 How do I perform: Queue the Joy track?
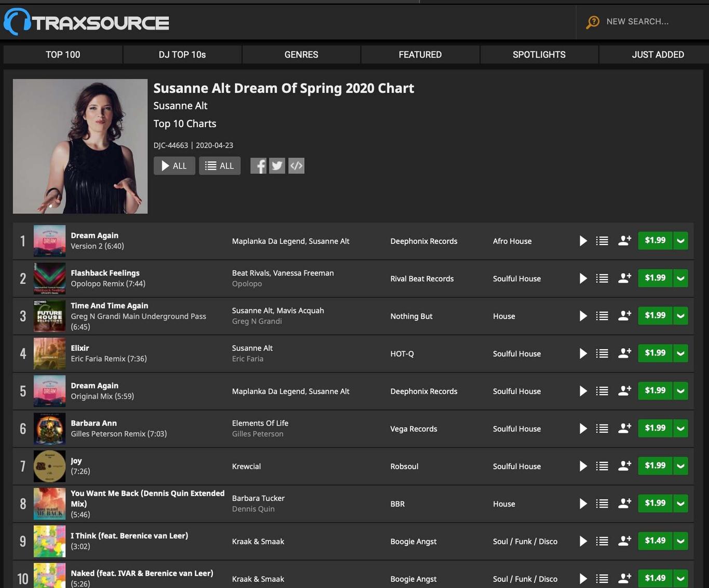coord(602,466)
